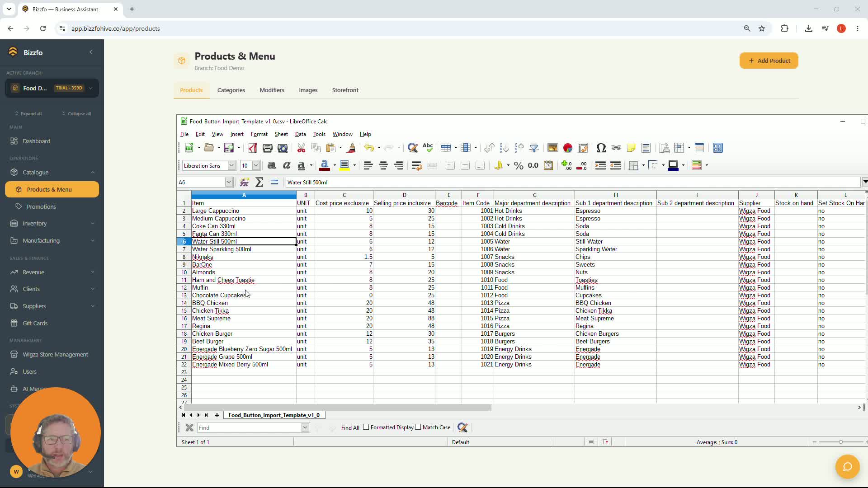Switch to the Storefront tab

(x=345, y=90)
